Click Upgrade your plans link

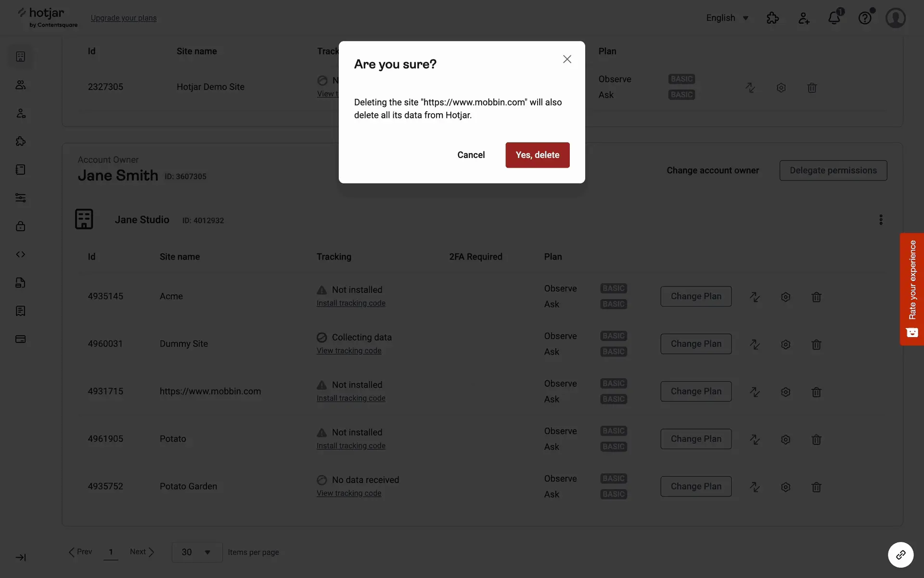[124, 18]
